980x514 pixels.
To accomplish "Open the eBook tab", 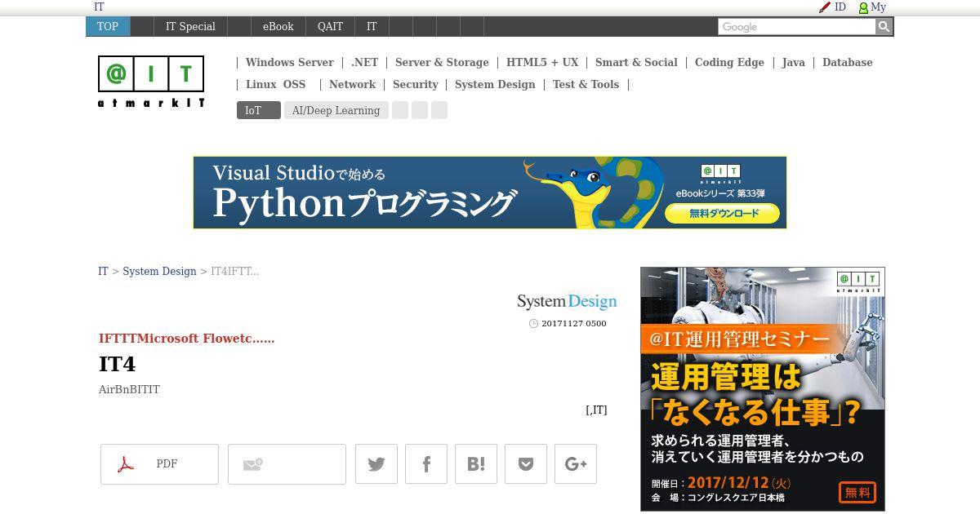I will [278, 26].
